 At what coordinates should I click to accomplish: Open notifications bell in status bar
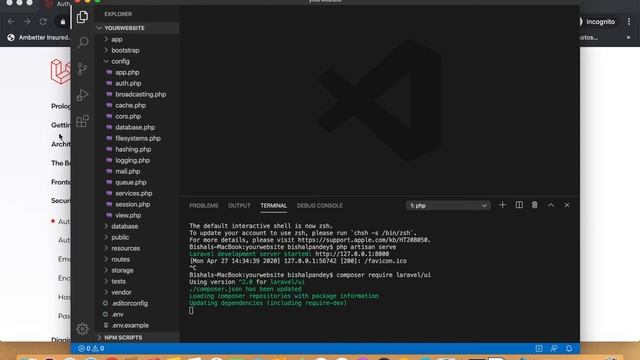pos(569,349)
